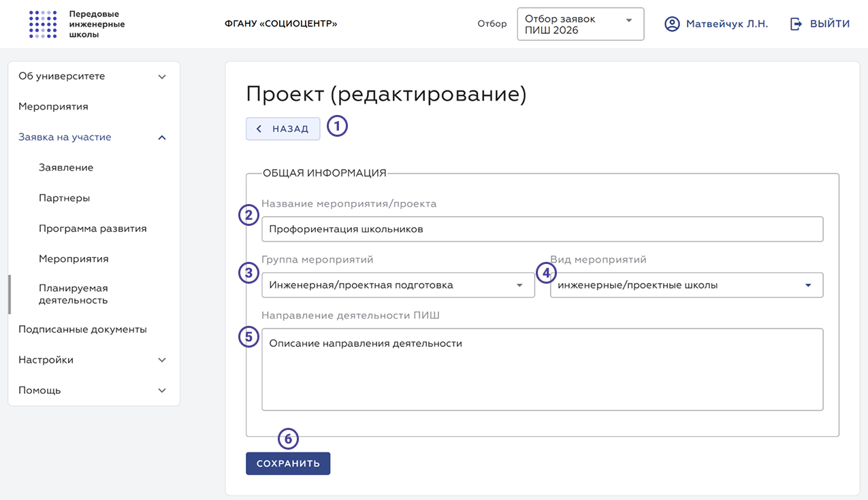Expand the Настройки menu section

click(93, 360)
